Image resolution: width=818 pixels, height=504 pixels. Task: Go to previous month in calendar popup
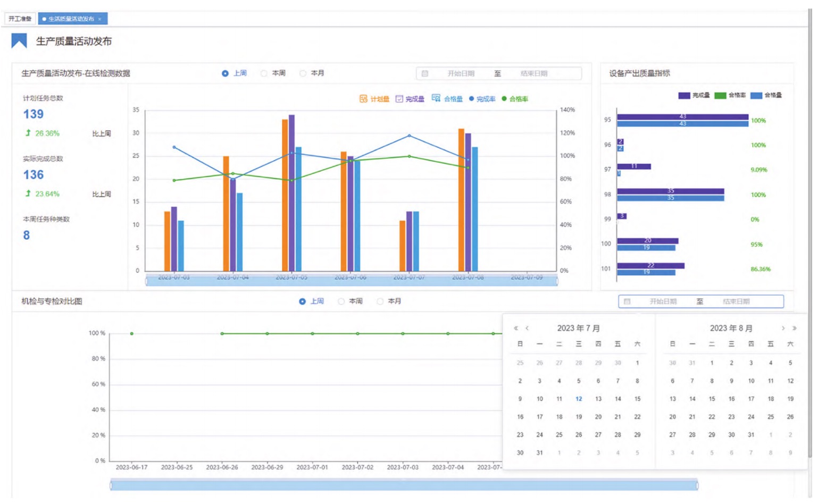point(527,329)
